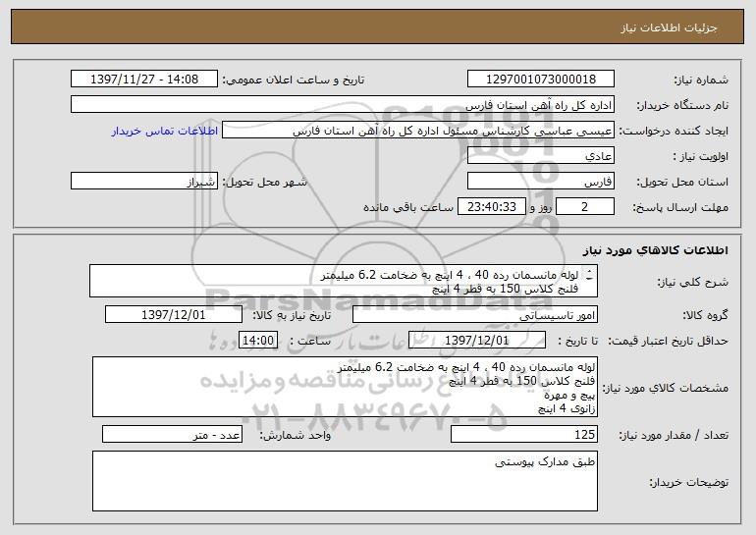Click the label واحد شمارش
Viewport: 756px width, 535px height.
point(296,435)
